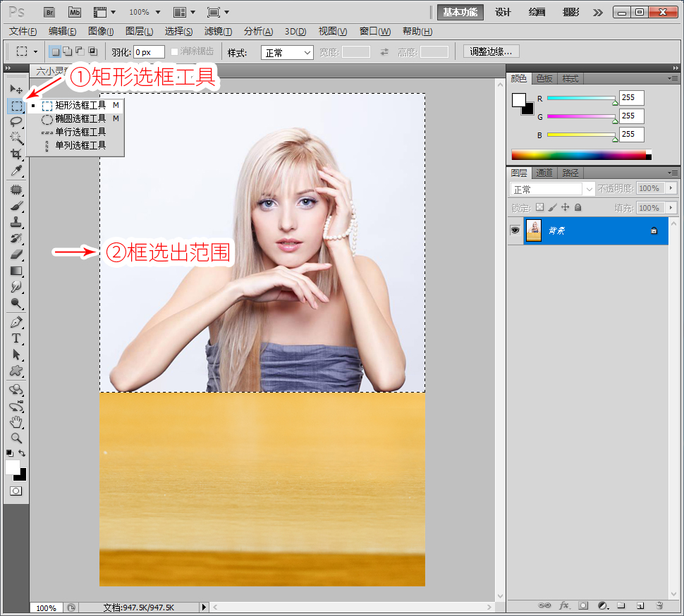The width and height of the screenshot is (684, 616).
Task: Toggle Lock image pixels brush icon
Action: [x=552, y=207]
